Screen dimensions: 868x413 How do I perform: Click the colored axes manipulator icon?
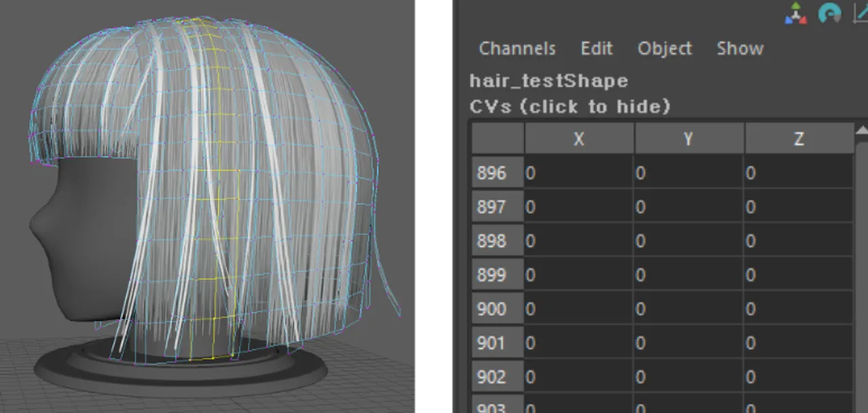[795, 13]
